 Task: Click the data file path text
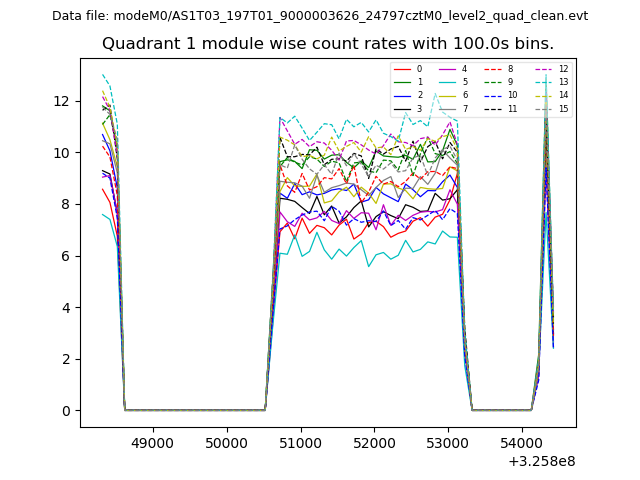pos(320,16)
